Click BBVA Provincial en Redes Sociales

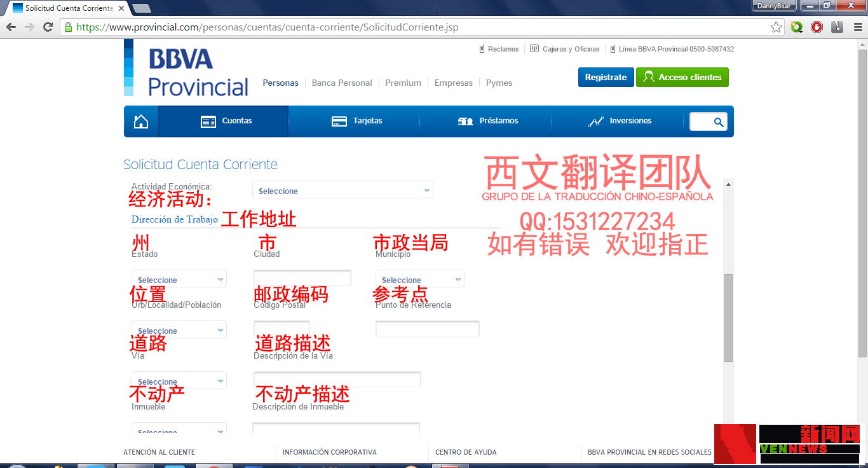(649, 452)
